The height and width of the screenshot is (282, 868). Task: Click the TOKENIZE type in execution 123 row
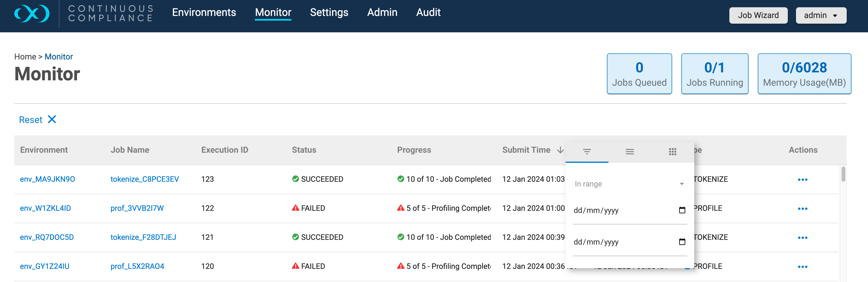[711, 179]
